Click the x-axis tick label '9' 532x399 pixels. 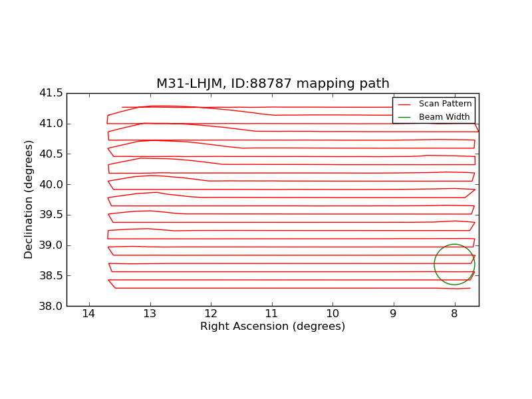pyautogui.click(x=393, y=313)
